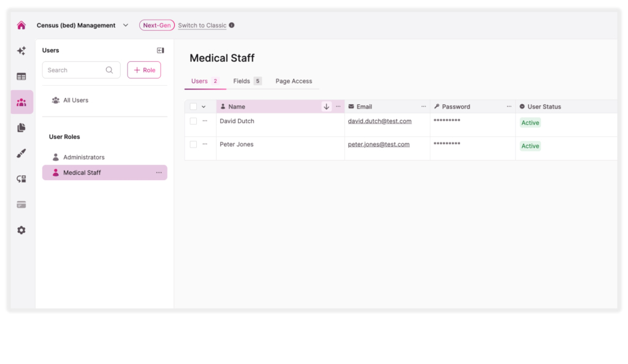This screenshot has width=628, height=364.
Task: Open the pages icon in the sidebar
Action: 21,127
